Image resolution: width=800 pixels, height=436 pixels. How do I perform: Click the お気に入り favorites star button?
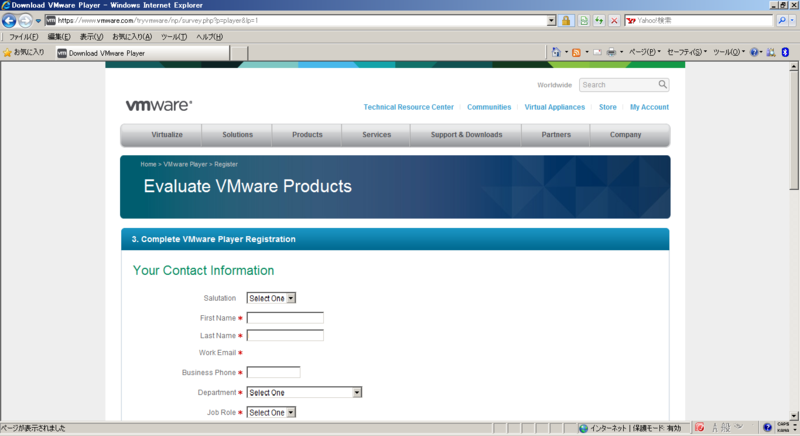pos(23,52)
